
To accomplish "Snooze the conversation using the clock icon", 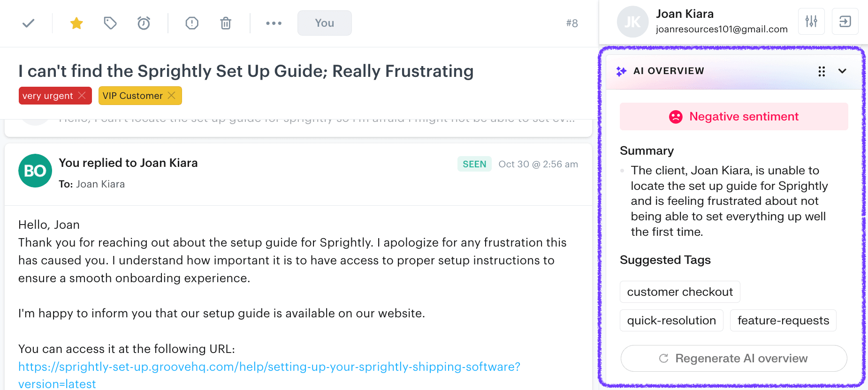I will point(144,22).
